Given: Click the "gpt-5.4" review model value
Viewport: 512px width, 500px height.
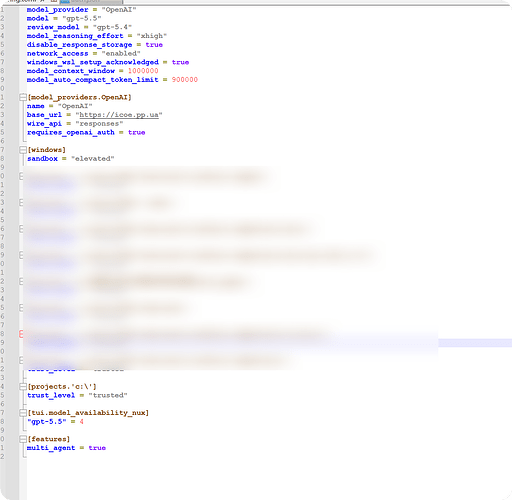Looking at the screenshot, I should tap(112, 27).
